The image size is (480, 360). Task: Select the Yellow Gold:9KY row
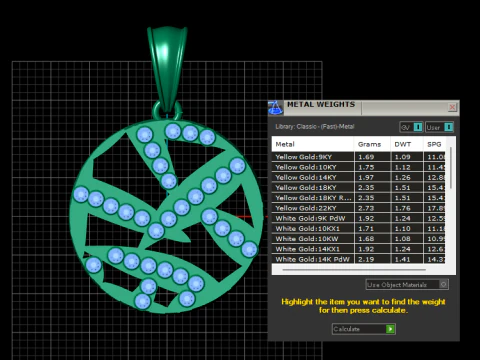pyautogui.click(x=358, y=157)
